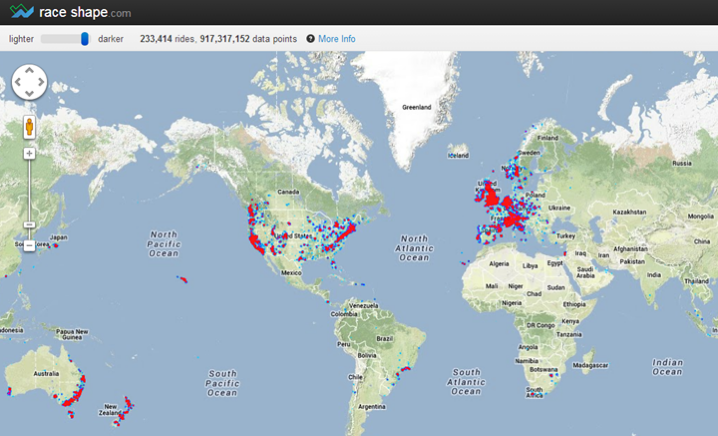Zoom in with the plus button
The width and height of the screenshot is (718, 436).
30,154
